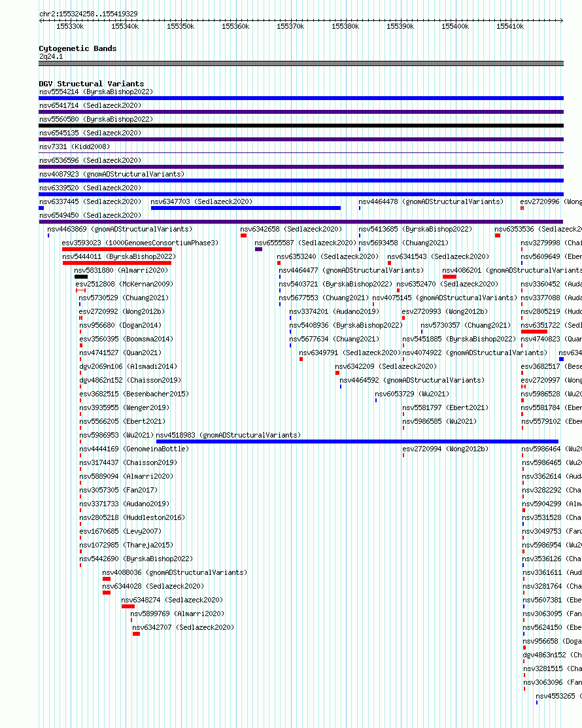This screenshot has height=728, width=582.
Task: Select the nsv6053729 (Wu2021) label
Action: [x=412, y=394]
